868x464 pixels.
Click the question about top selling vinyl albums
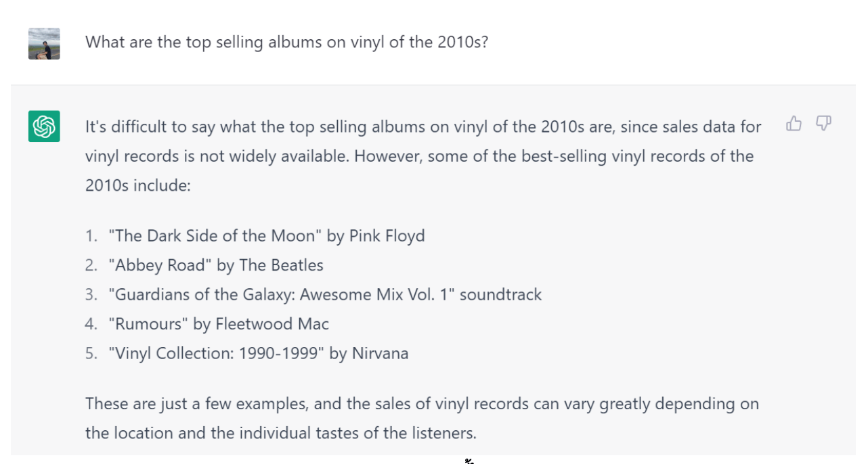click(x=286, y=42)
